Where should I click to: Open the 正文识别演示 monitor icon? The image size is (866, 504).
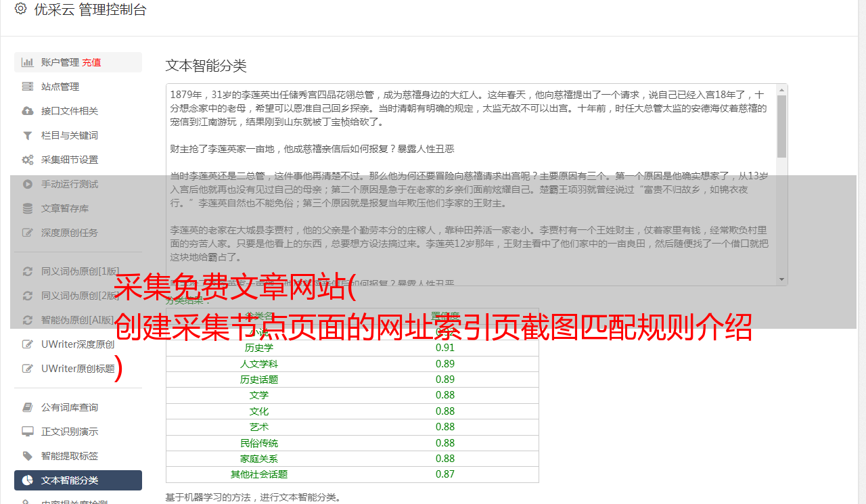click(x=28, y=432)
